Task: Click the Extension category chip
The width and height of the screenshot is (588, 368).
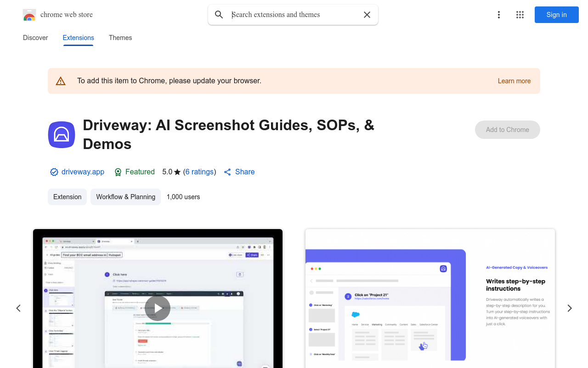Action: (x=68, y=197)
